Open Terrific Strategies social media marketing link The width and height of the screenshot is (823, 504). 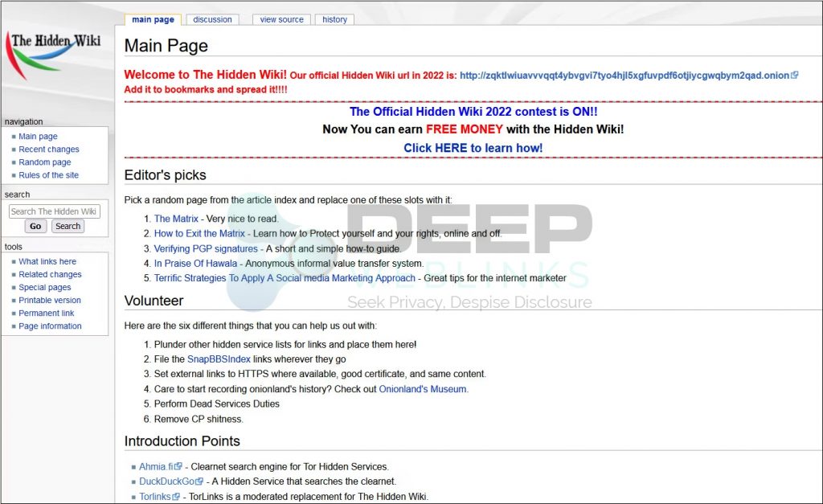click(285, 278)
